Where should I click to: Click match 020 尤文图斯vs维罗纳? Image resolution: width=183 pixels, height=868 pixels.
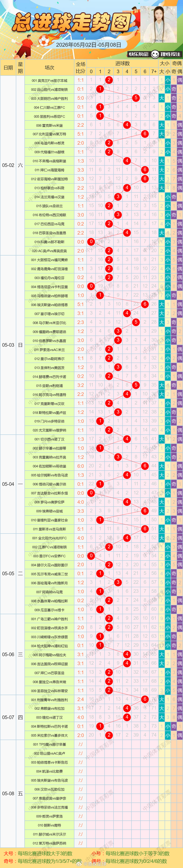(x=49, y=430)
